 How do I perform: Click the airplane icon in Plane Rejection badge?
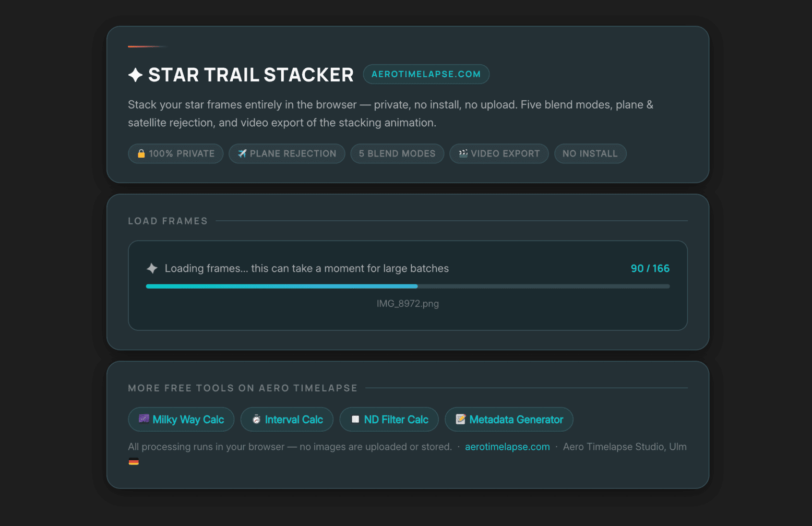[x=242, y=153]
